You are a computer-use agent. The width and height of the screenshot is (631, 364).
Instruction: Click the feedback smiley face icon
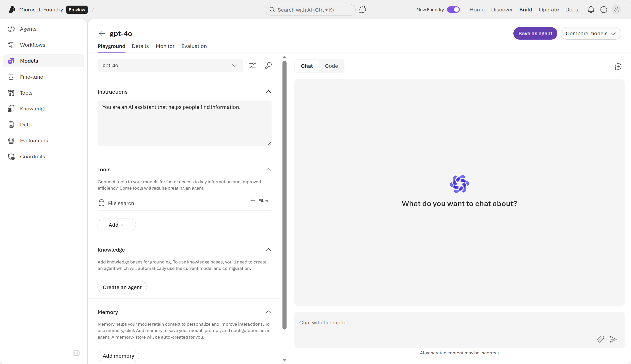click(604, 9)
